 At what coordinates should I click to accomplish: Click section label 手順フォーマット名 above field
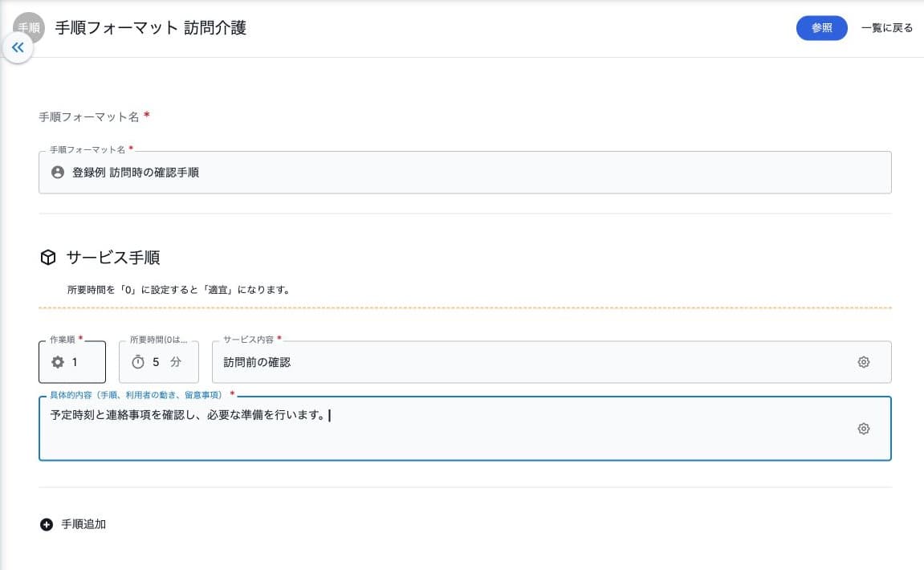click(89, 116)
